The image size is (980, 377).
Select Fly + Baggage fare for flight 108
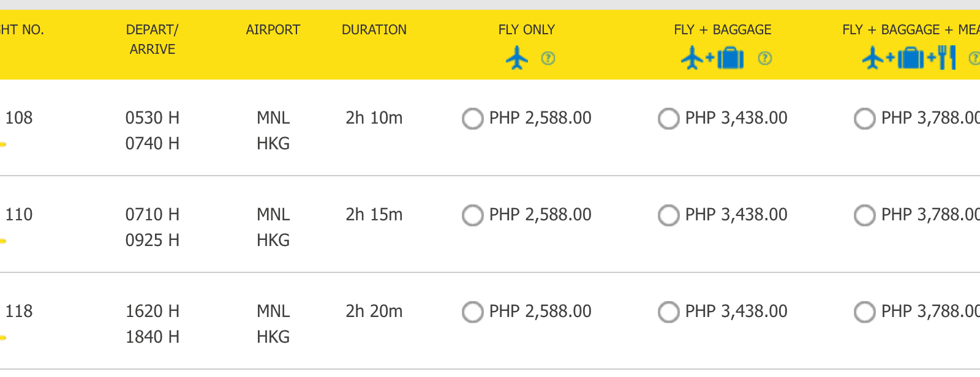pyautogui.click(x=669, y=118)
